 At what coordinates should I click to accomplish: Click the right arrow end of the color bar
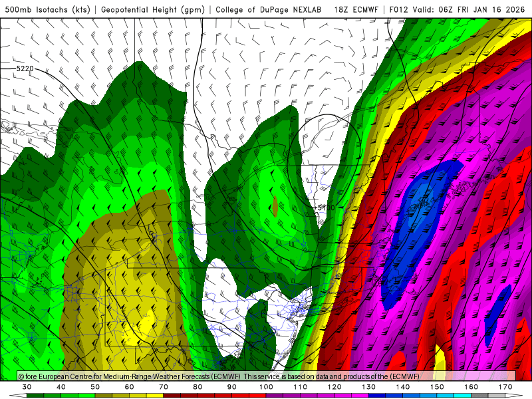click(x=514, y=396)
